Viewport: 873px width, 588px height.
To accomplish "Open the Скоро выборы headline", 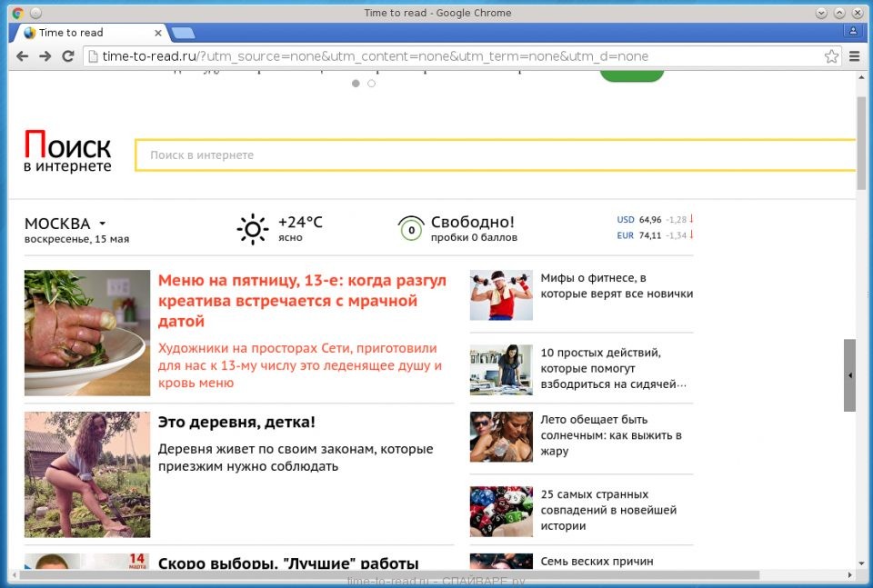I will pos(288,563).
